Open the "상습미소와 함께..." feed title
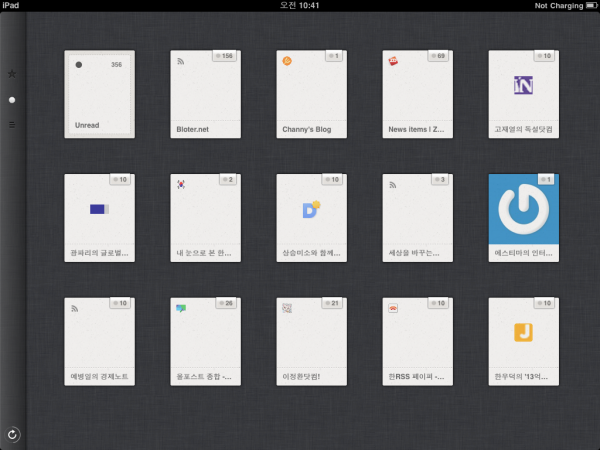The image size is (600, 450). (x=311, y=253)
